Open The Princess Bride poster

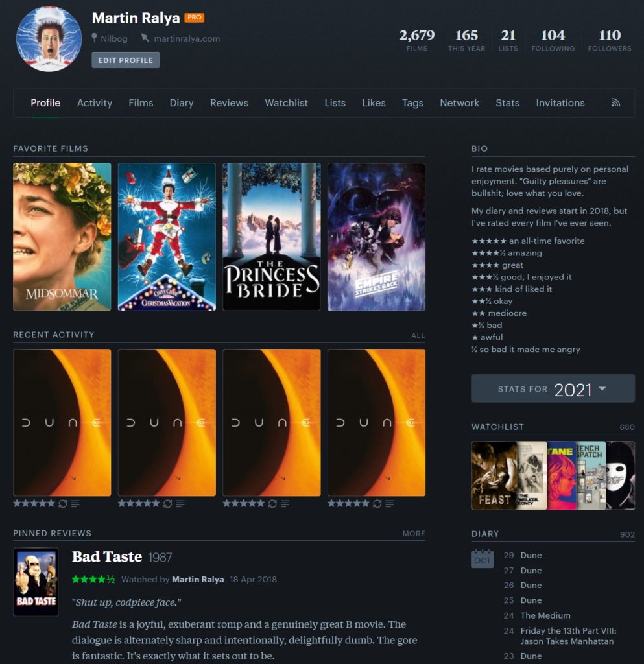[272, 237]
